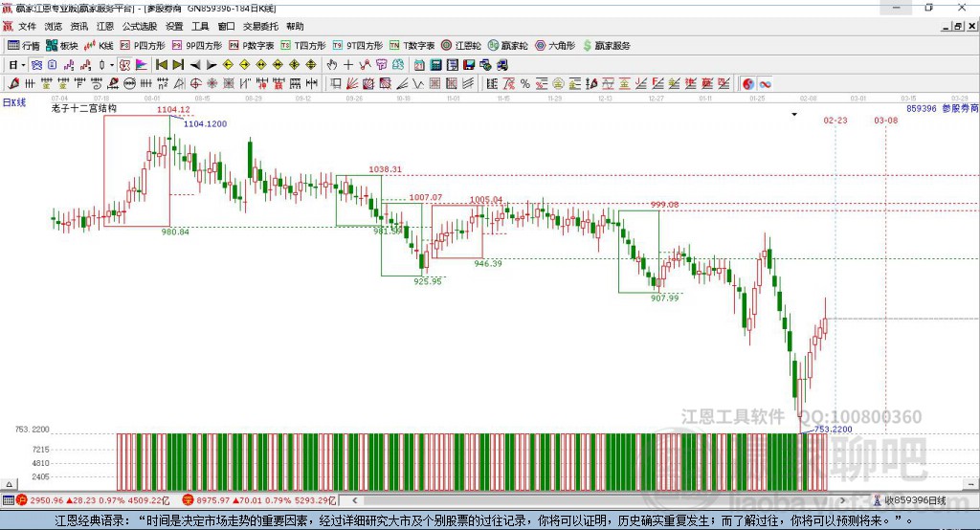
Task: Open the 浏览 menu
Action: 54,26
